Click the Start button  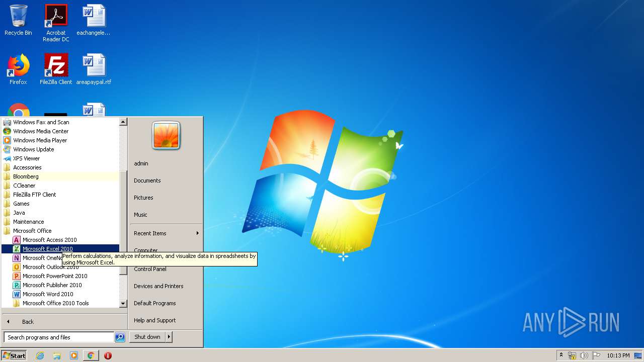click(14, 355)
